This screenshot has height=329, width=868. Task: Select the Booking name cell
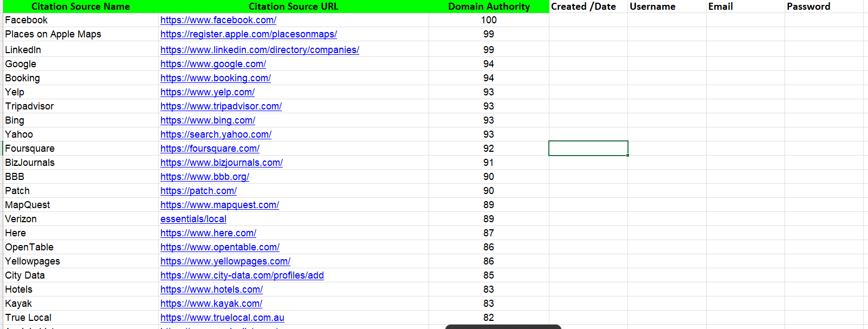coord(80,78)
